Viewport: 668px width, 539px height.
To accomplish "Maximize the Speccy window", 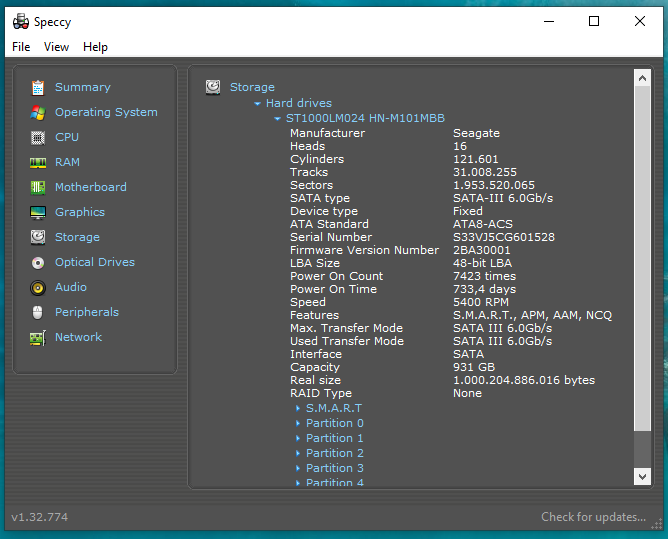I will [x=594, y=21].
